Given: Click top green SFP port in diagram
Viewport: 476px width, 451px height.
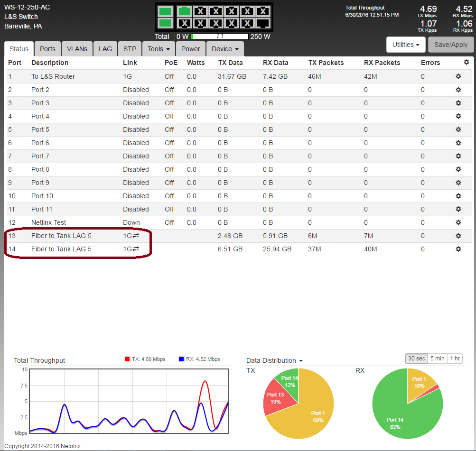Looking at the screenshot, I should click(165, 11).
